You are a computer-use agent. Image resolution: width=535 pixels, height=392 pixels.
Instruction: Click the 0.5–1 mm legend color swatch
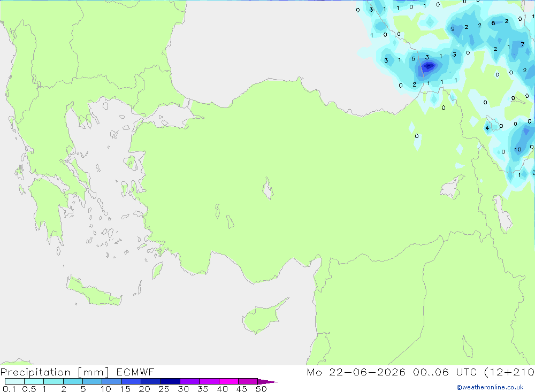pos(34,381)
